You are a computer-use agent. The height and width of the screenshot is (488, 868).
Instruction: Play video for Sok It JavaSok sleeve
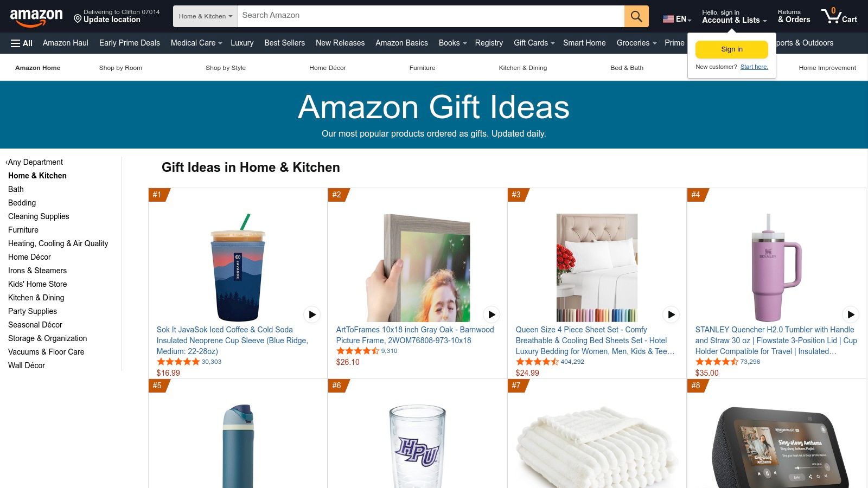[312, 314]
